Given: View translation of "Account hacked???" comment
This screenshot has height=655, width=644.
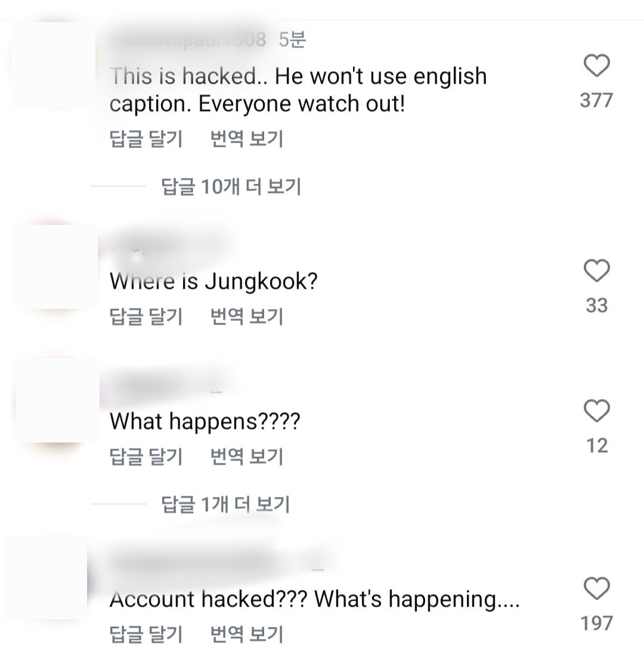Looking at the screenshot, I should 247,634.
